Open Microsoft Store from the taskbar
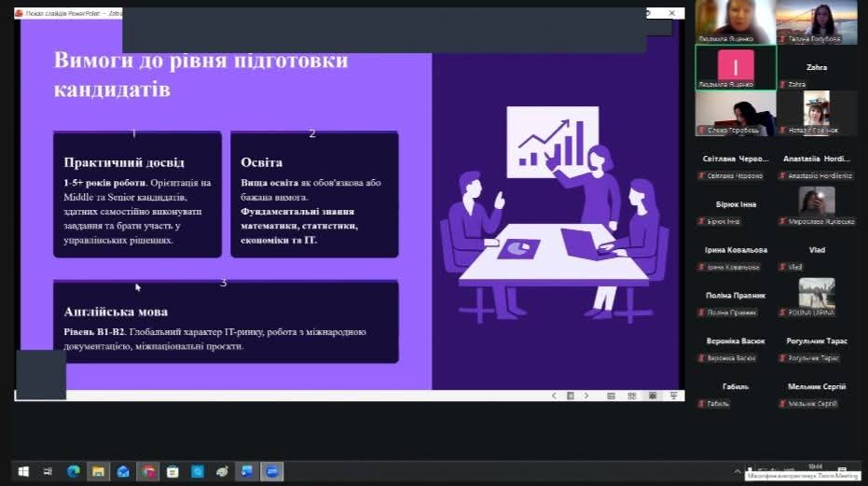The width and height of the screenshot is (868, 486). [172, 472]
